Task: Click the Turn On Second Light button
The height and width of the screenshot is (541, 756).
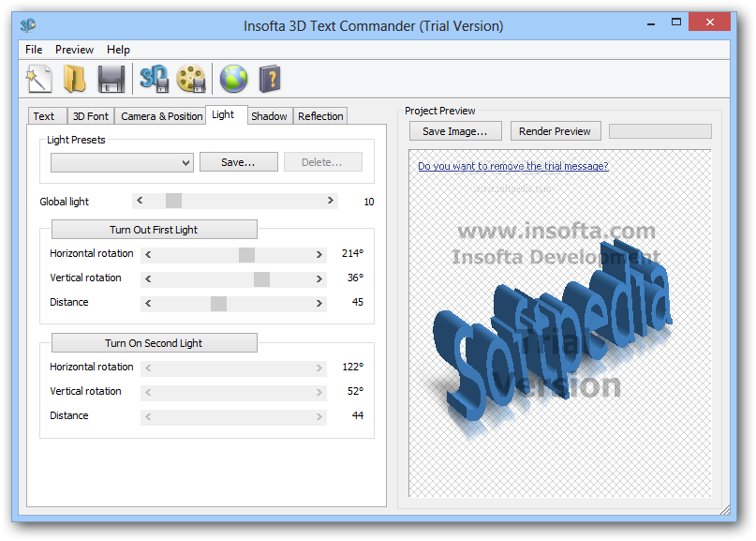Action: tap(155, 343)
